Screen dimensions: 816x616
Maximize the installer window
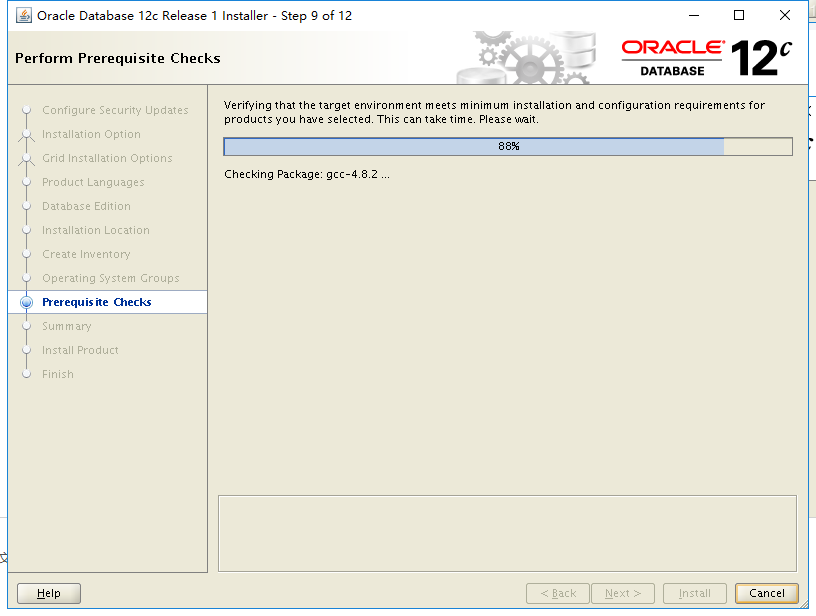point(738,16)
